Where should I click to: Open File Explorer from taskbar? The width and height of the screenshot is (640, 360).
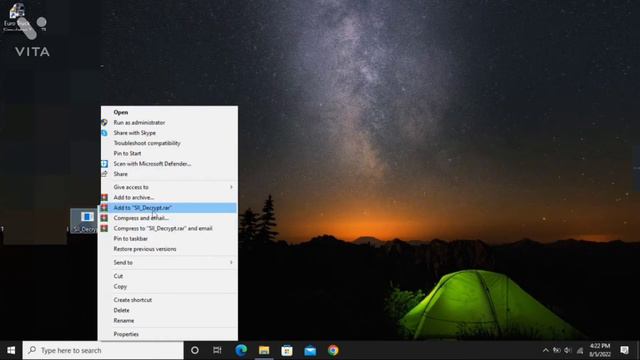(x=264, y=350)
